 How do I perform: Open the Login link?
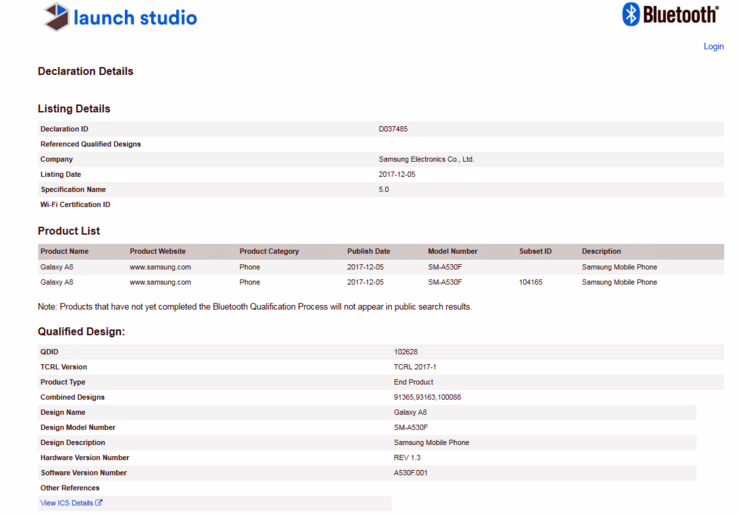713,46
